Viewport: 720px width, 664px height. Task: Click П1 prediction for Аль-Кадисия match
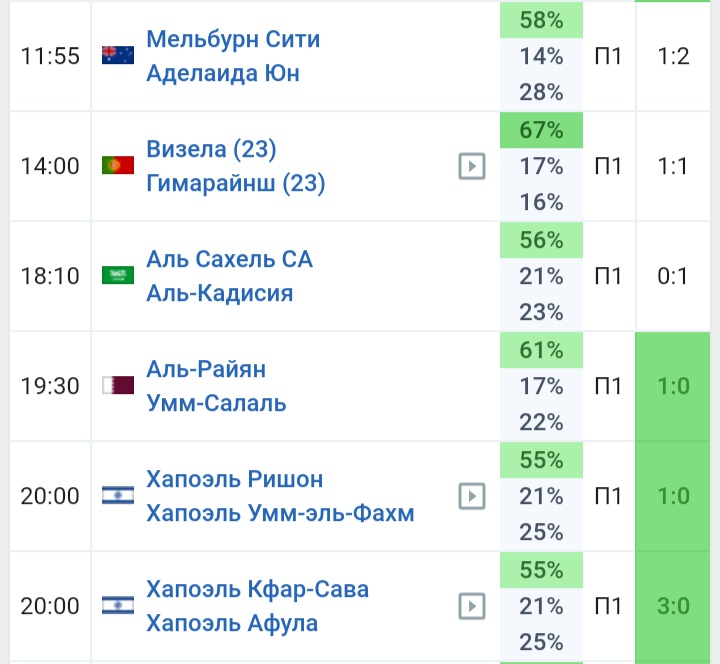point(608,276)
